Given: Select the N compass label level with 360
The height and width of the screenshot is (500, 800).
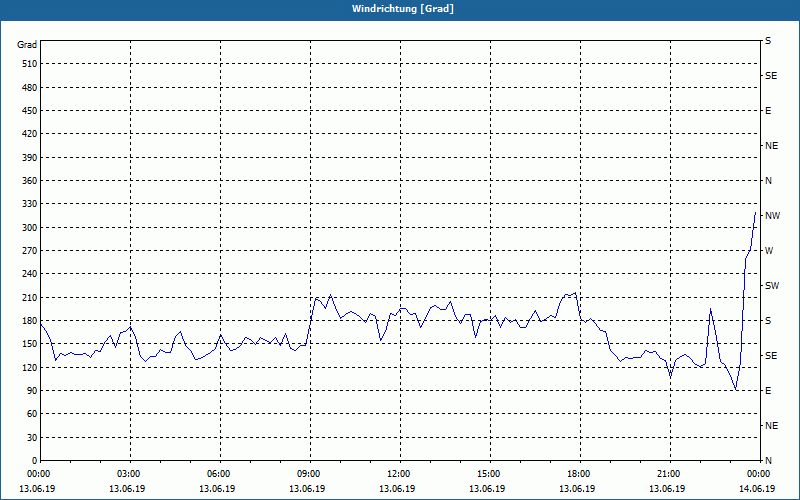Looking at the screenshot, I should click(769, 181).
